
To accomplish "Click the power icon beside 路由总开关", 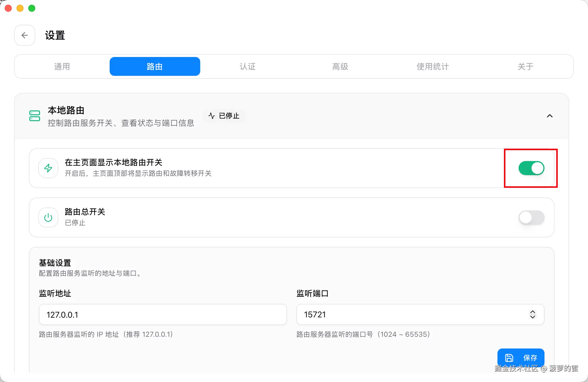I will [48, 217].
